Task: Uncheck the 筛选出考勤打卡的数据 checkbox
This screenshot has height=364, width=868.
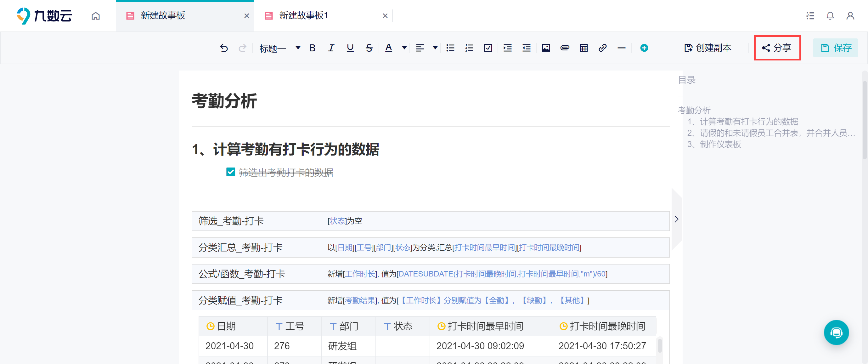Action: tap(230, 172)
